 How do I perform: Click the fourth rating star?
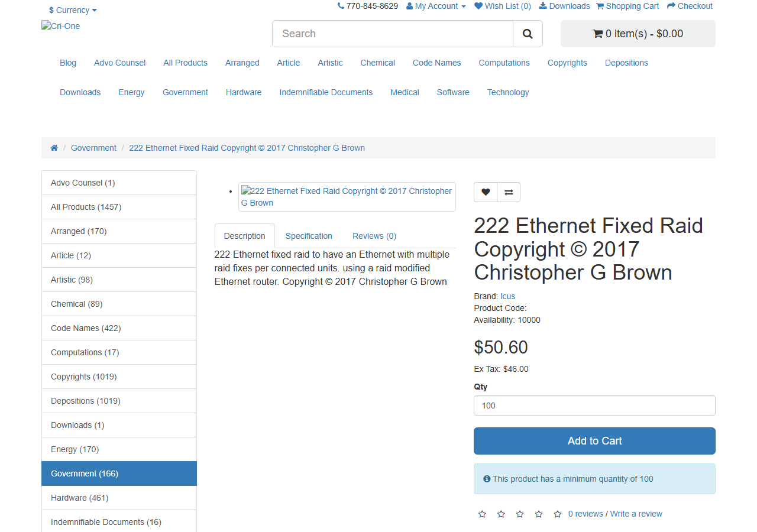(x=539, y=514)
